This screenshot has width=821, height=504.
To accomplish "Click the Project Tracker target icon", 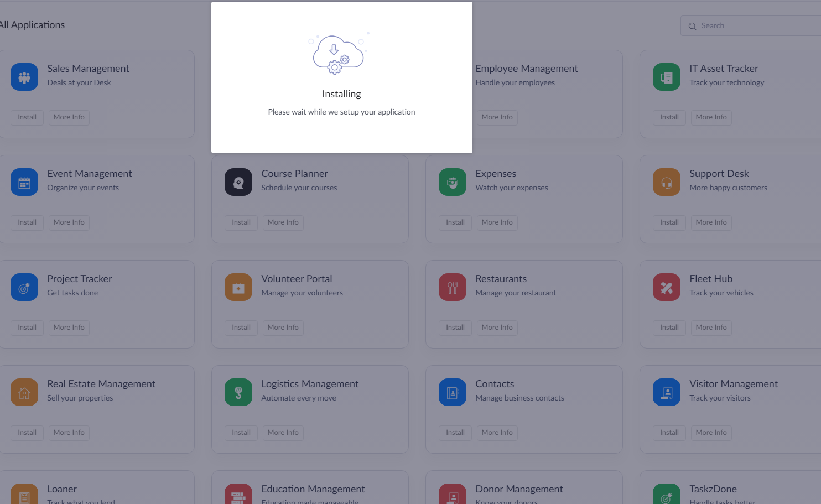I will coord(24,287).
